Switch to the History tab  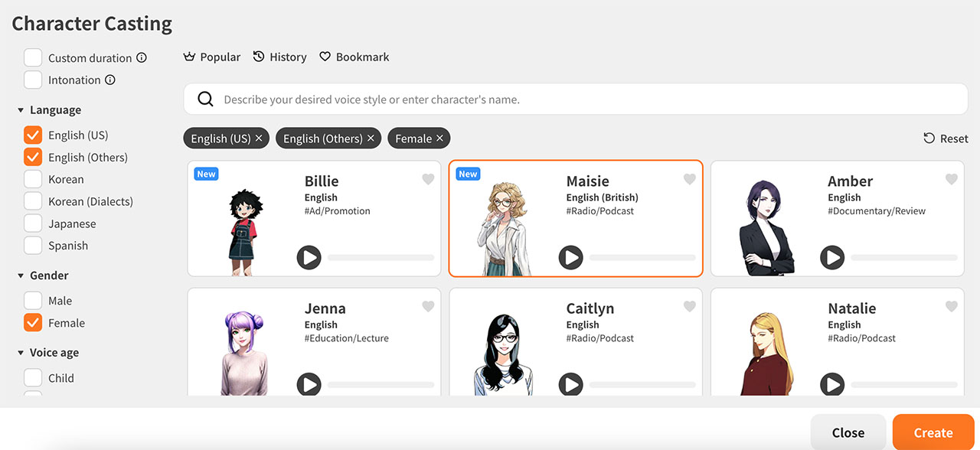click(x=280, y=57)
